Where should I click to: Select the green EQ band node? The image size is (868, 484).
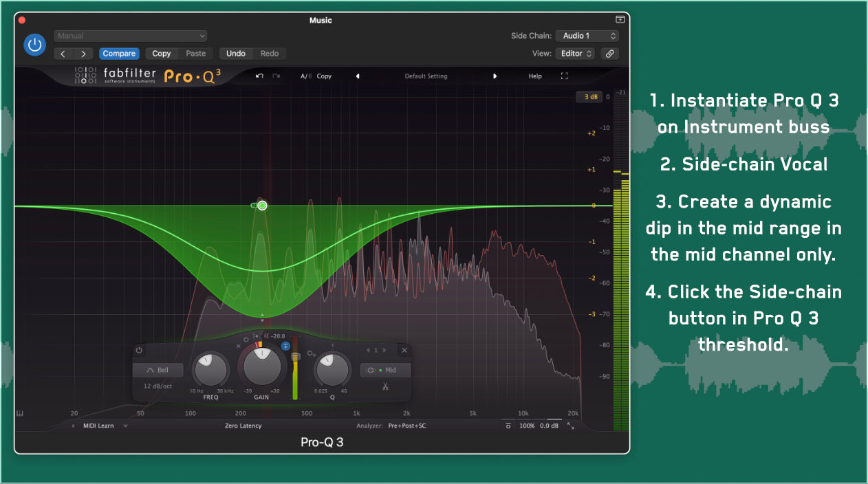[262, 205]
